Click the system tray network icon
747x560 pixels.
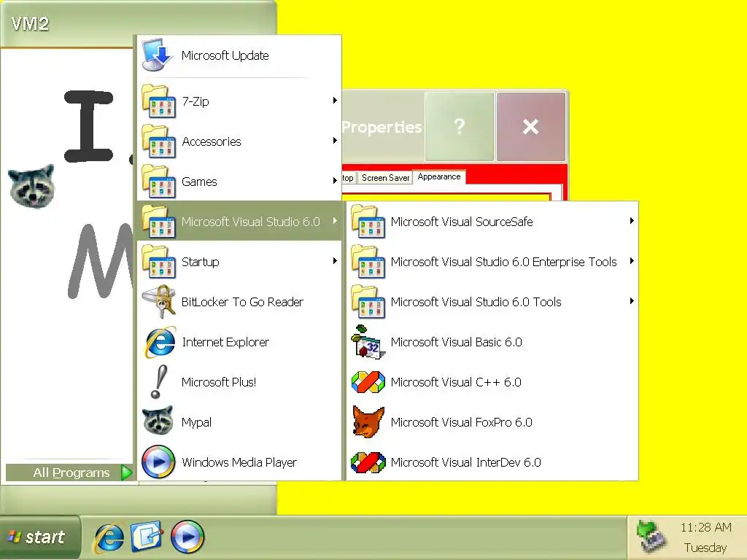point(651,536)
